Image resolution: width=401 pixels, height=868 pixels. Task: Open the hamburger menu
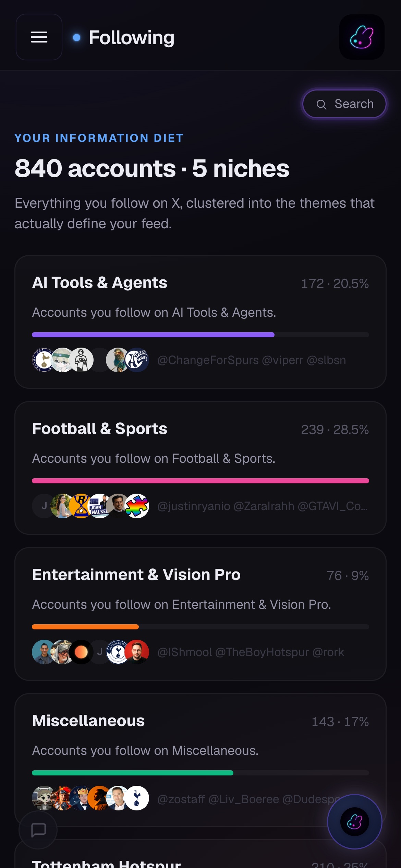39,37
